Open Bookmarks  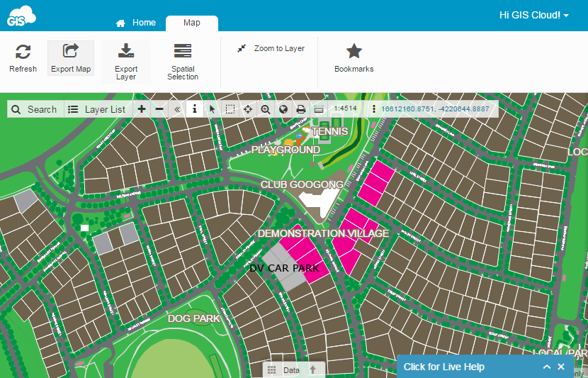point(354,58)
